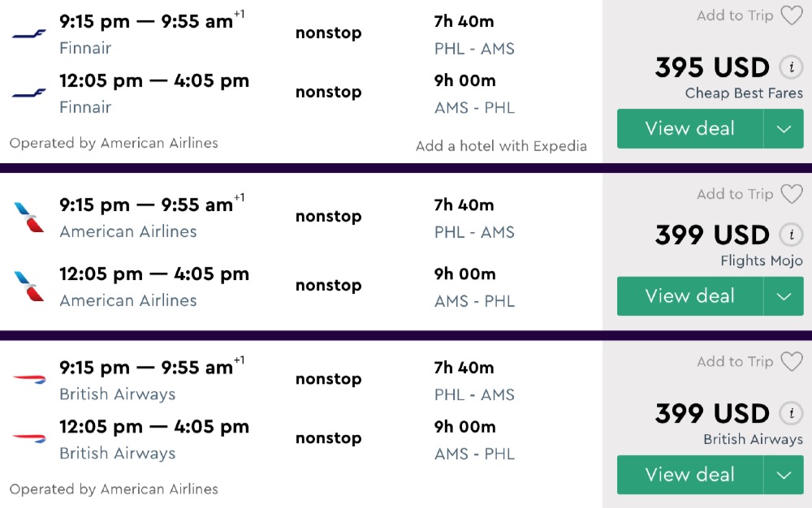Save the 395 USD Finnair flight with heart

click(x=791, y=15)
